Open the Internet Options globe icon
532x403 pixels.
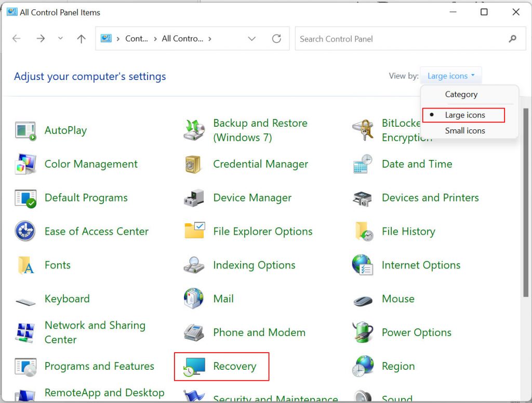coord(363,264)
